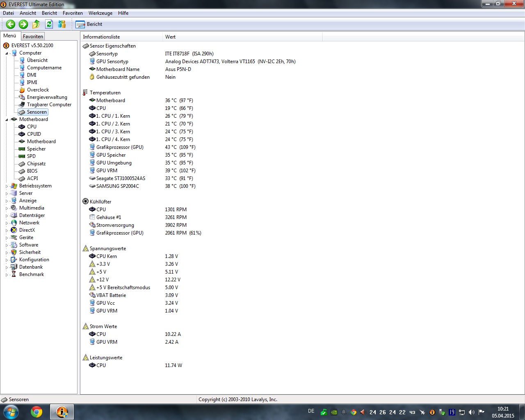Viewport: 525px width, 420px height.
Task: Click the EVEREST taskbar button
Action: click(62, 412)
